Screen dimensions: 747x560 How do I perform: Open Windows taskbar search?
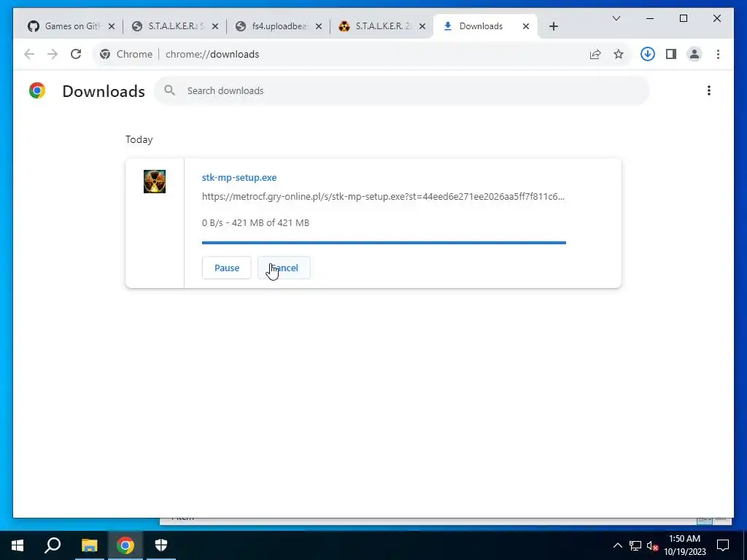pyautogui.click(x=53, y=545)
